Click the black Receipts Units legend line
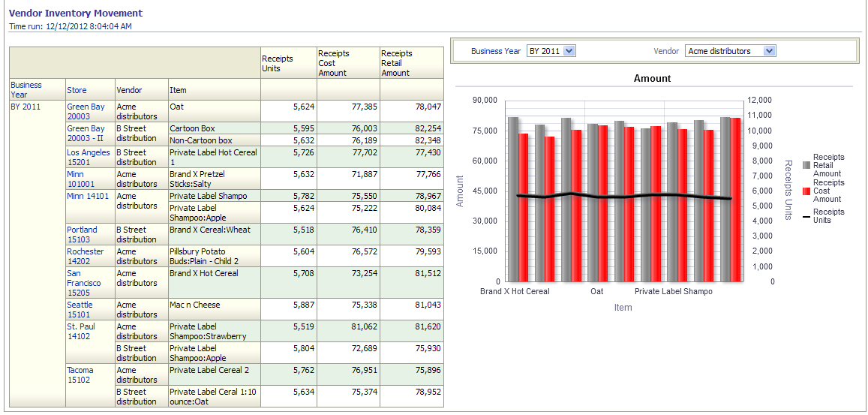This screenshot has width=868, height=415. click(x=806, y=216)
